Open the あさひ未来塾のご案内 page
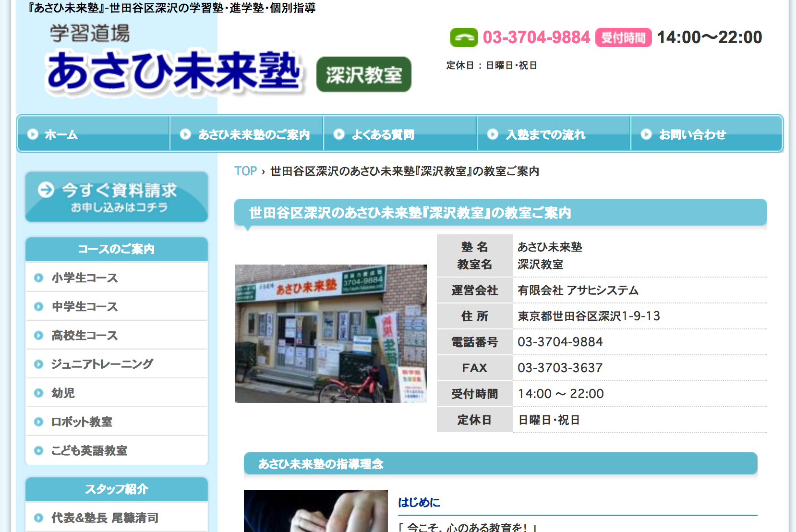This screenshot has height=532, width=796. [252, 135]
